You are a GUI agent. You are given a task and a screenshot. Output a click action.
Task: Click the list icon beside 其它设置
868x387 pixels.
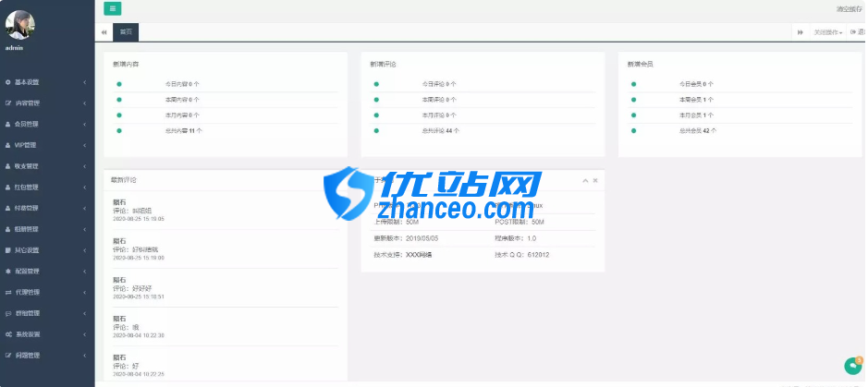pos(7,250)
